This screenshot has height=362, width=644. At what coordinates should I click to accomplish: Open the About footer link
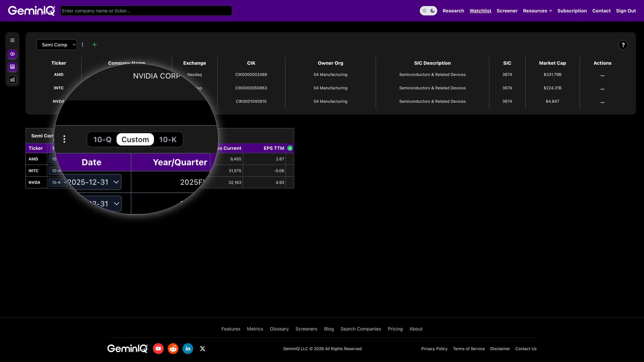[416, 329]
